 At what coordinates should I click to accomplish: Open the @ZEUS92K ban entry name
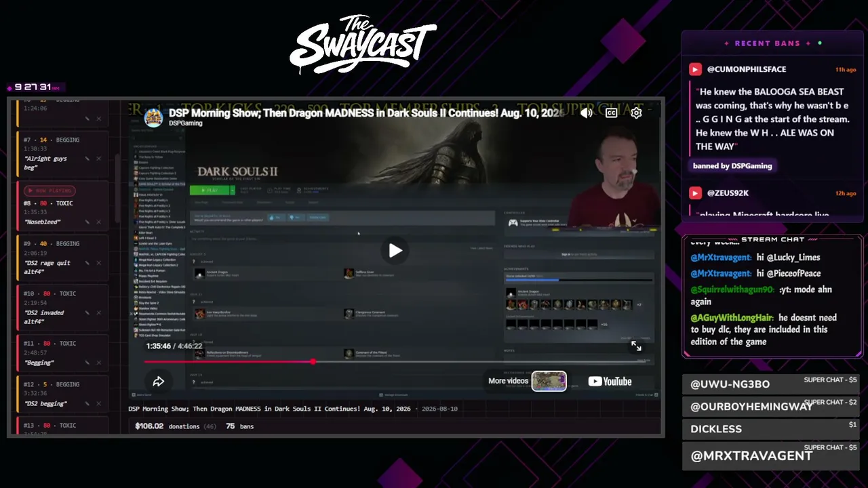[x=728, y=193]
